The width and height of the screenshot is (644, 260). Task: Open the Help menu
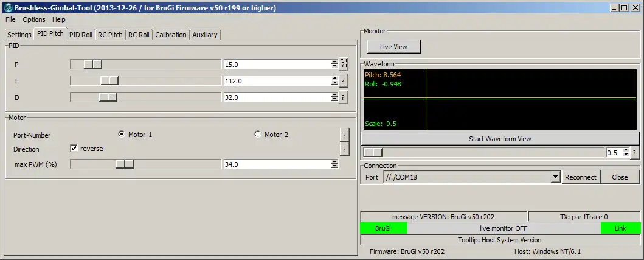(x=59, y=19)
